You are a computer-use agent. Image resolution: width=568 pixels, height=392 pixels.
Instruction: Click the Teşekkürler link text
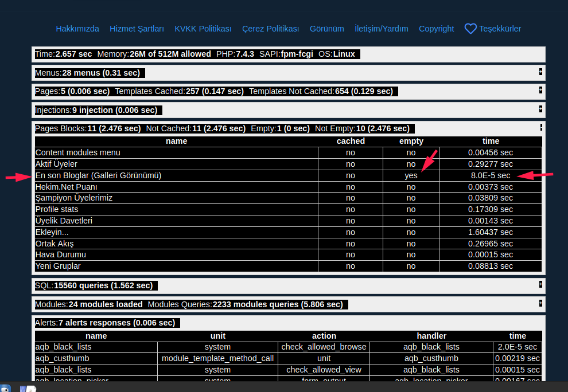click(x=500, y=29)
